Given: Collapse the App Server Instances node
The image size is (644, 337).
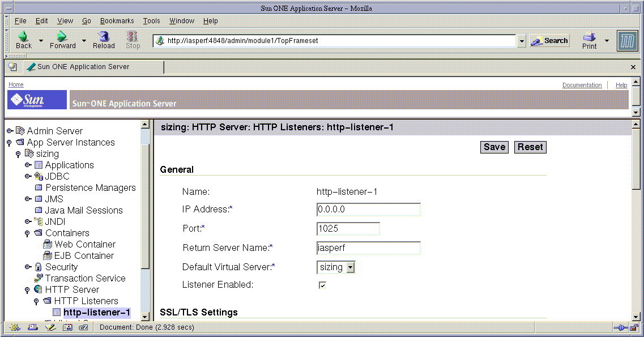Looking at the screenshot, I should click(x=9, y=143).
